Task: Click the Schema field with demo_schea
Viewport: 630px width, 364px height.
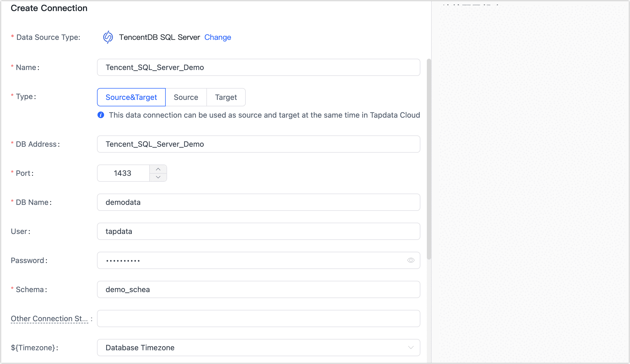Action: tap(258, 289)
